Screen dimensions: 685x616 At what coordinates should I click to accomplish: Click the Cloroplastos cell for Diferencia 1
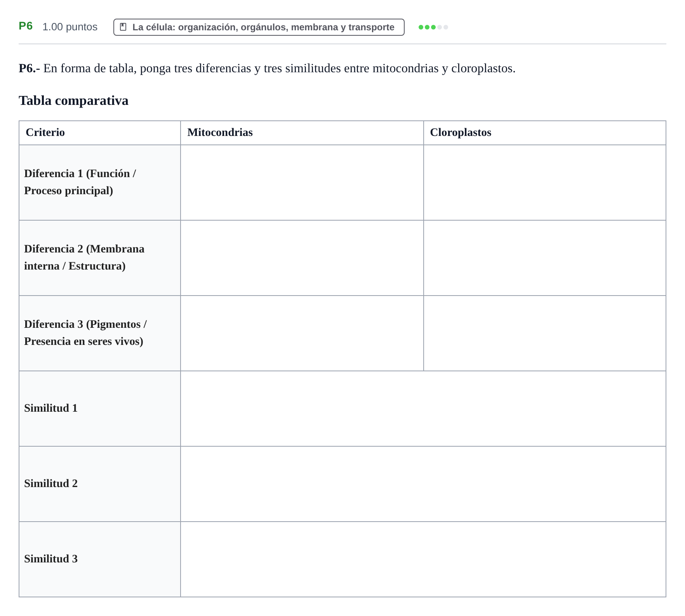[545, 183]
